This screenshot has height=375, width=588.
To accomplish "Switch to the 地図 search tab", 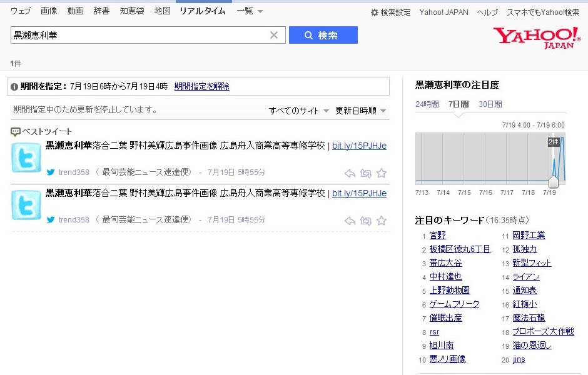I will click(163, 11).
